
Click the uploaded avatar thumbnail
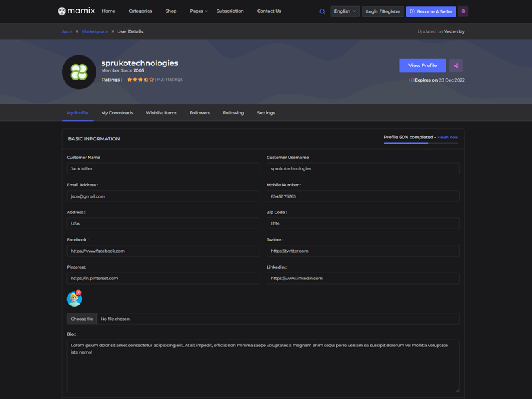click(x=74, y=299)
